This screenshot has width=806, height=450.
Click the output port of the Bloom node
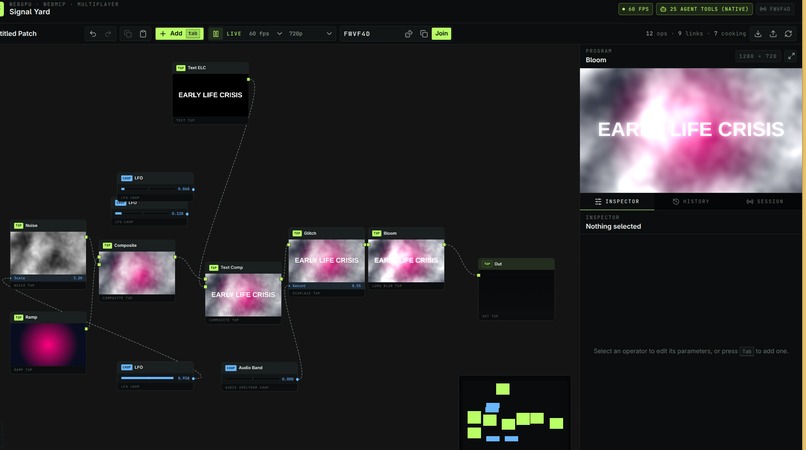tap(445, 245)
